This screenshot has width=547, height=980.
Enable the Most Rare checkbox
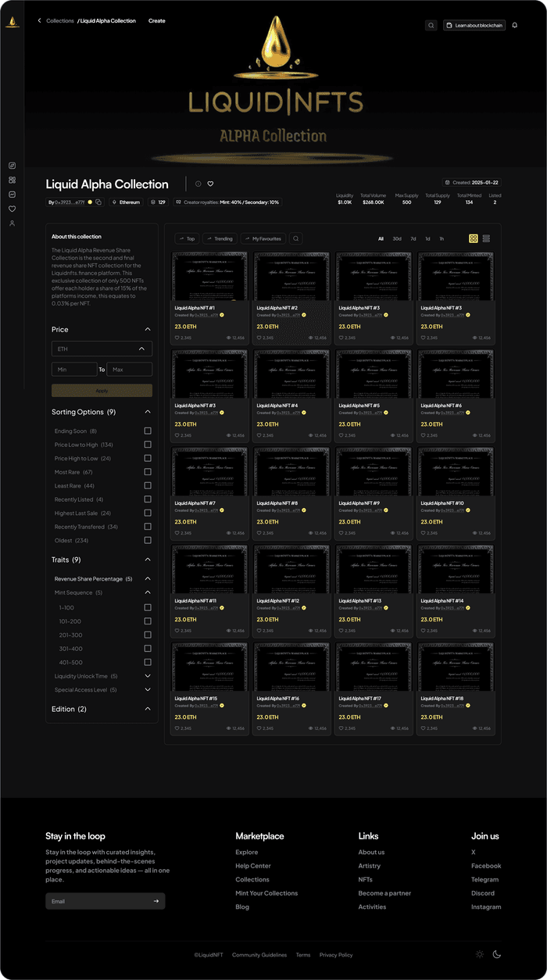(x=148, y=472)
